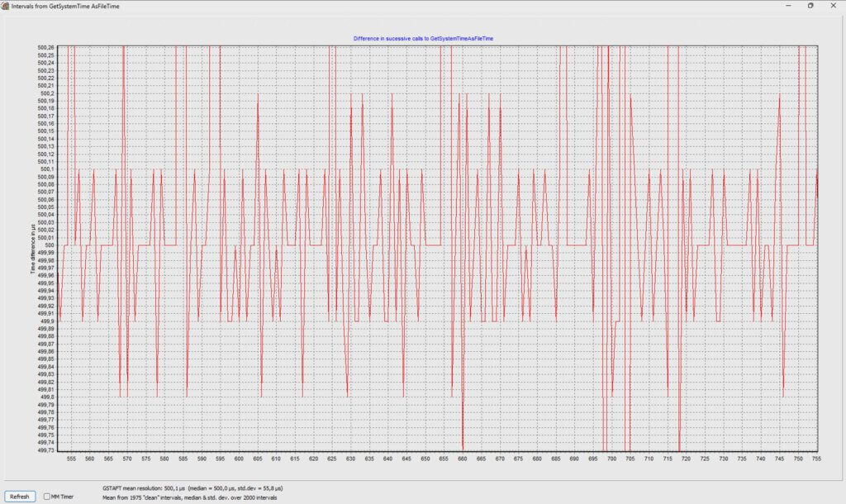The width and height of the screenshot is (846, 504).
Task: Enable the MM Timer checkbox
Action: [46, 497]
